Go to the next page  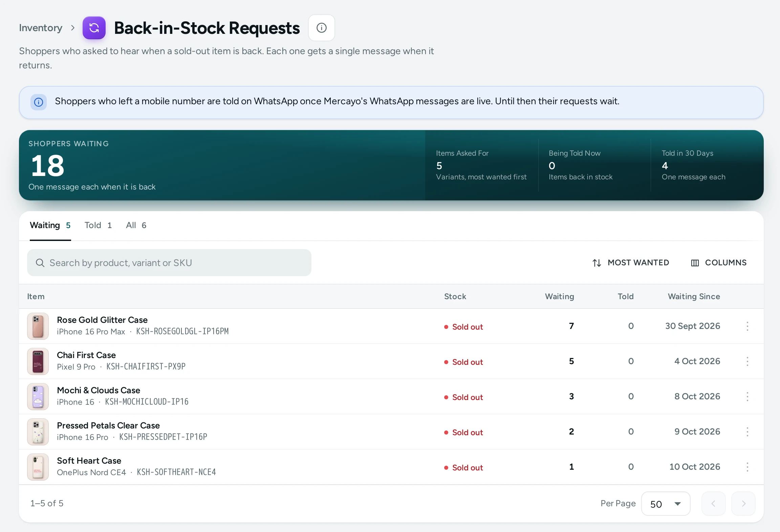coord(743,504)
